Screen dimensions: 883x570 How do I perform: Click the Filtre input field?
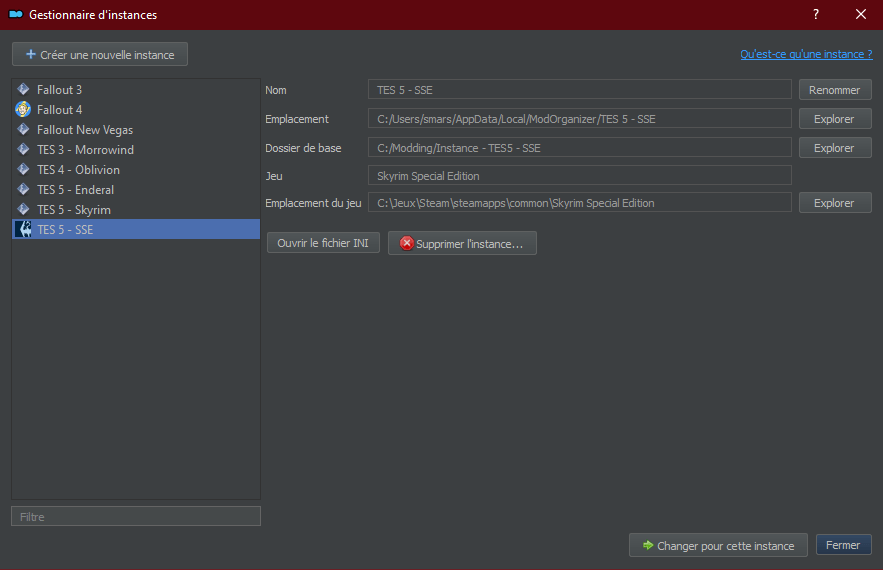click(x=136, y=516)
